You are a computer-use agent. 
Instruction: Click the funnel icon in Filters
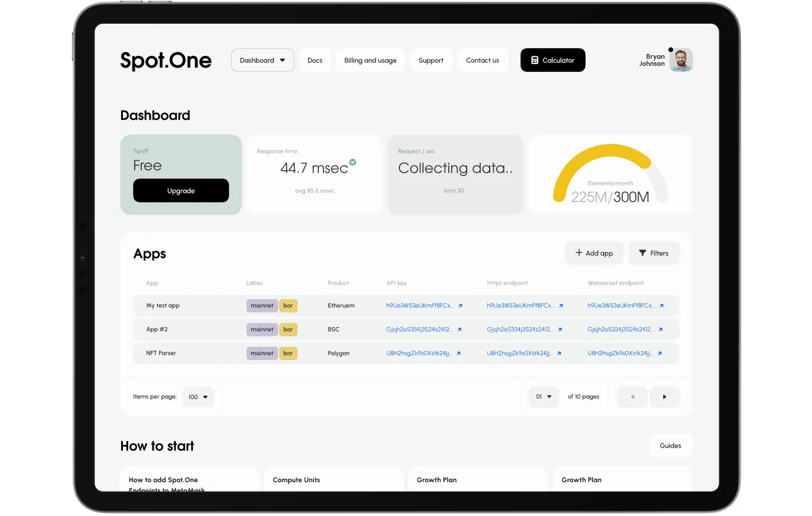pyautogui.click(x=643, y=253)
